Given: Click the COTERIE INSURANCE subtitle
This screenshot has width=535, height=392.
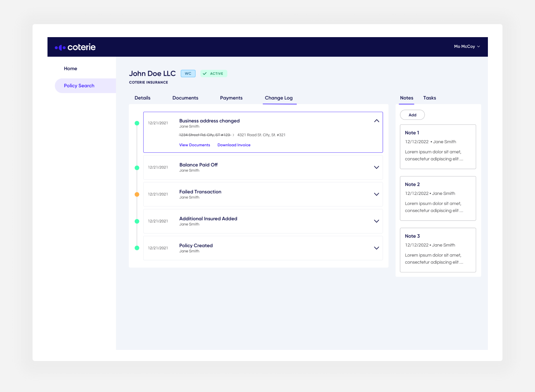Looking at the screenshot, I should pyautogui.click(x=149, y=82).
